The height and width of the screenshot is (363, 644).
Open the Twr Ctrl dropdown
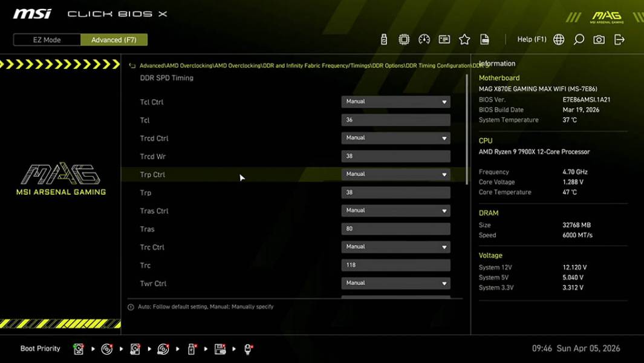[395, 283]
